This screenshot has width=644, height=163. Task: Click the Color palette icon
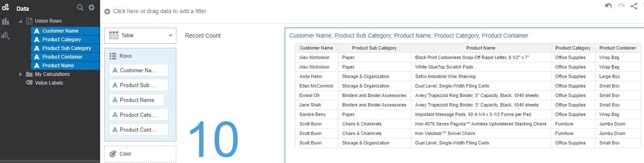[x=113, y=154]
